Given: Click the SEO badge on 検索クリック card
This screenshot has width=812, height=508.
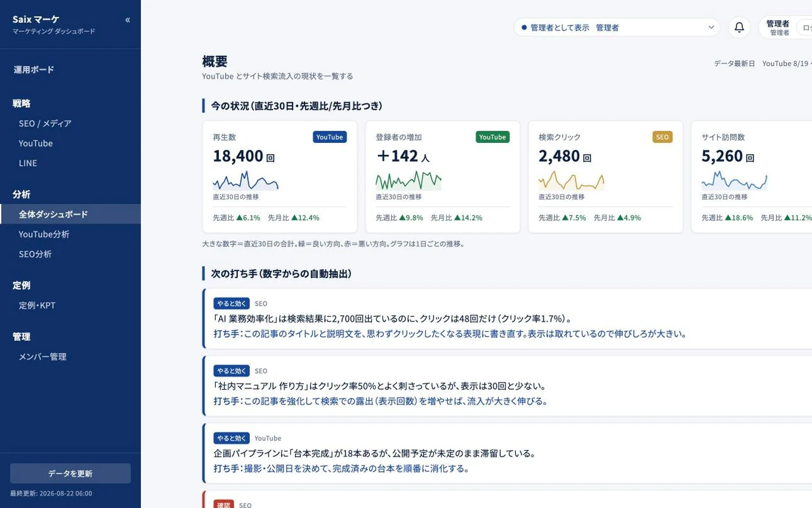Looking at the screenshot, I should (x=662, y=137).
